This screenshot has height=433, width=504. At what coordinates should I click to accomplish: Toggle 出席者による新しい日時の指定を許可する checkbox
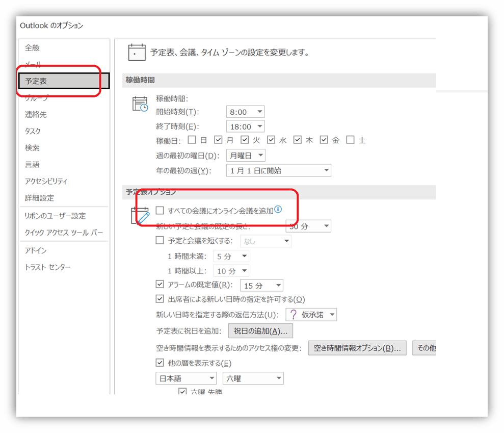[x=160, y=299]
